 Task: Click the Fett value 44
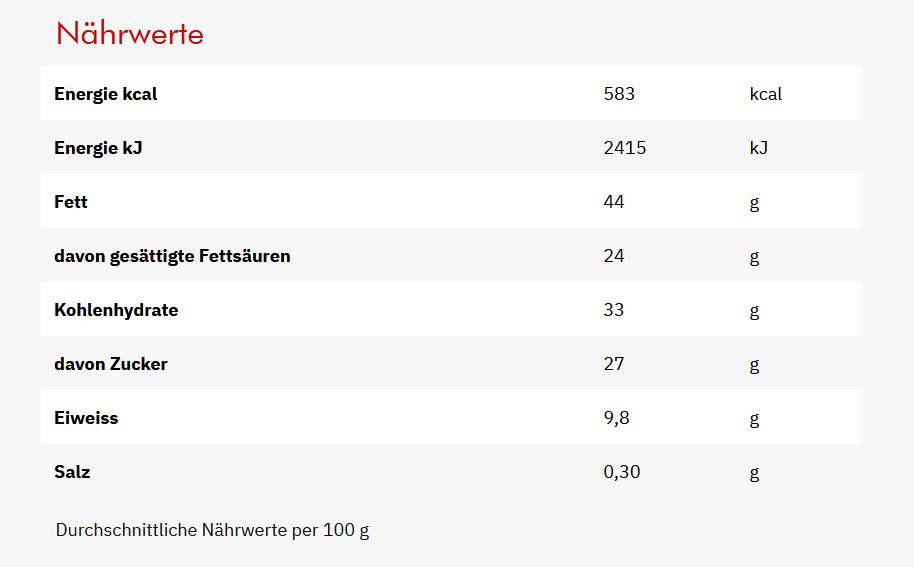pos(614,202)
